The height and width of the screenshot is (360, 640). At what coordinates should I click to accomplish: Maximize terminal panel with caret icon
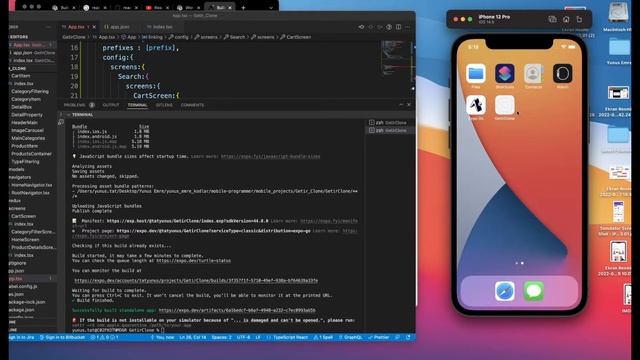(x=401, y=105)
